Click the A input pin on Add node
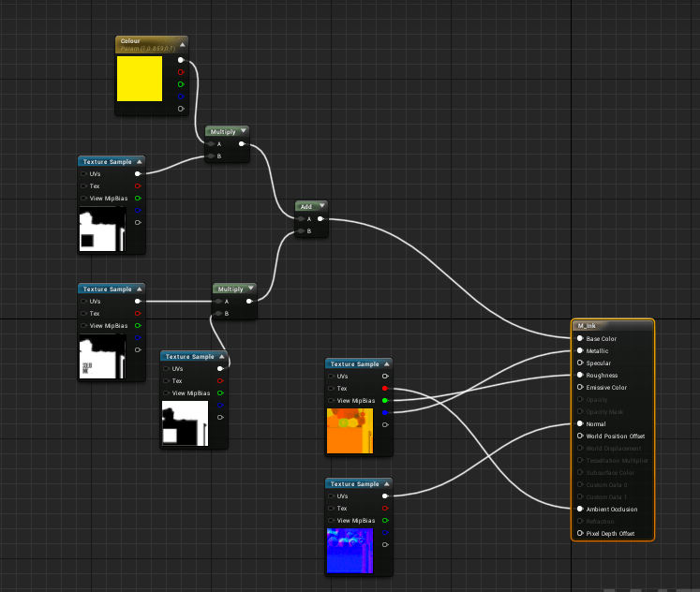The height and width of the screenshot is (592, 700). pos(302,219)
